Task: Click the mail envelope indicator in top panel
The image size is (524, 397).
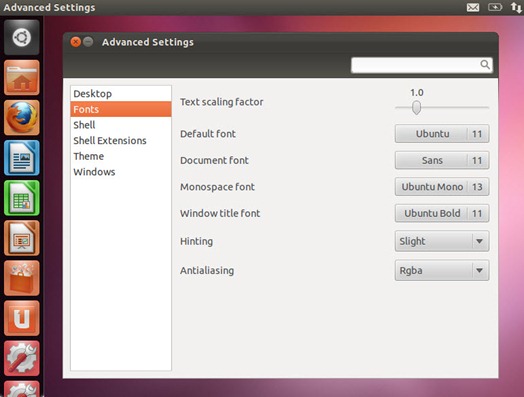Action: 473,7
